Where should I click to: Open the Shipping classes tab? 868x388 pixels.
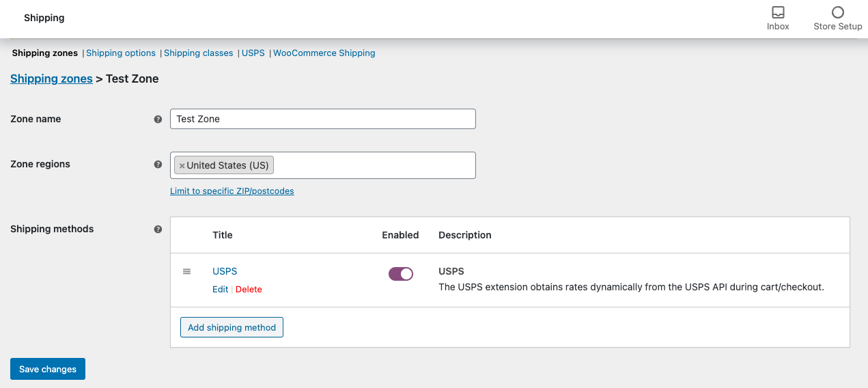click(x=199, y=53)
